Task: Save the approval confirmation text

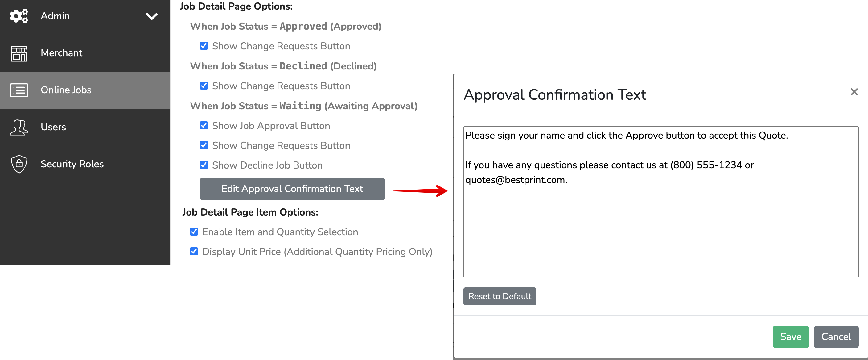Action: (x=791, y=337)
